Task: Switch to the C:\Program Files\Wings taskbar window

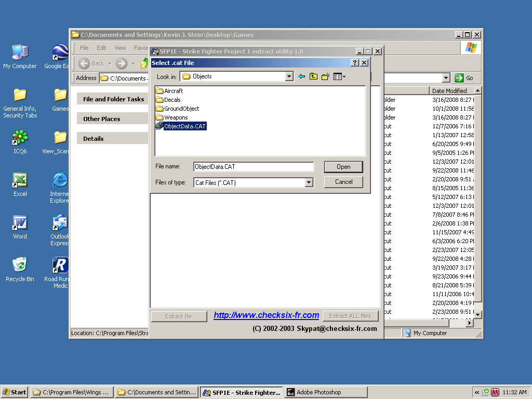Action: [72, 392]
